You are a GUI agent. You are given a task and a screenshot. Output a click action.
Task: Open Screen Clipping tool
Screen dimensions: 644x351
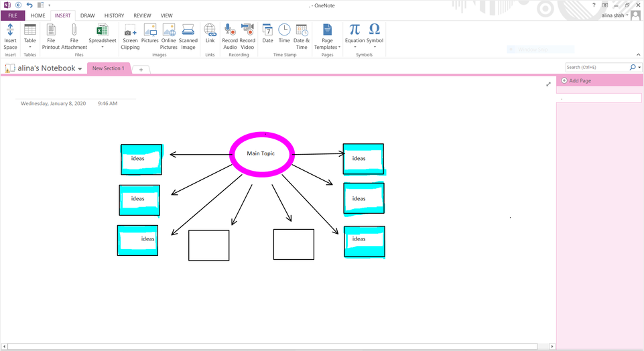[x=130, y=31]
